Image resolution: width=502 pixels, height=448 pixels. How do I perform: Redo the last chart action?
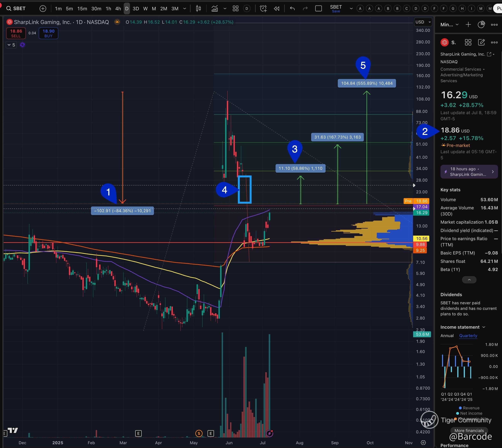coord(305,9)
